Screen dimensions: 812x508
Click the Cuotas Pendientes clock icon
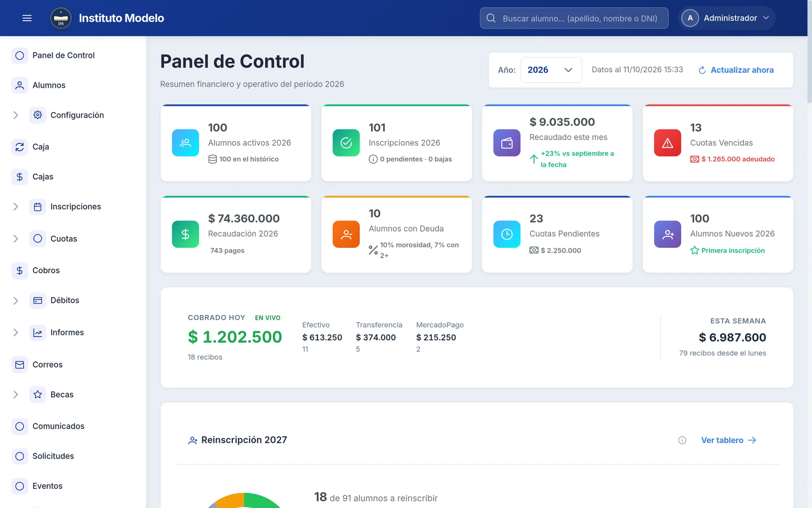(x=507, y=234)
